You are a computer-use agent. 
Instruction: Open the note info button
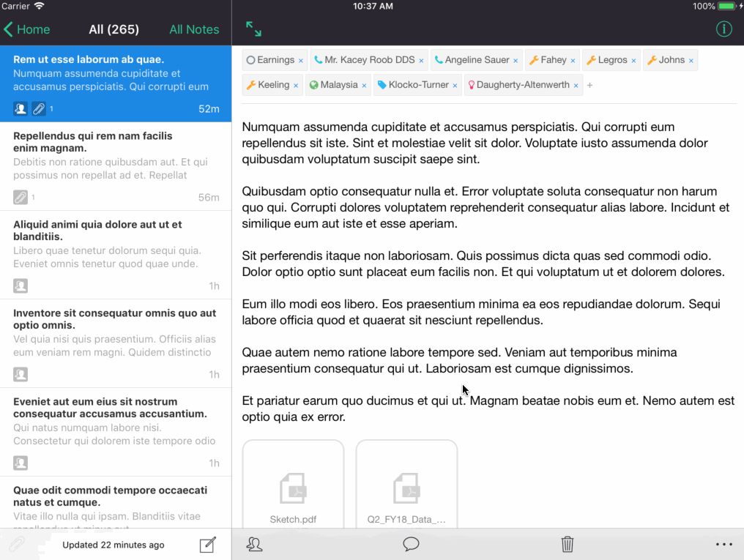coord(723,29)
